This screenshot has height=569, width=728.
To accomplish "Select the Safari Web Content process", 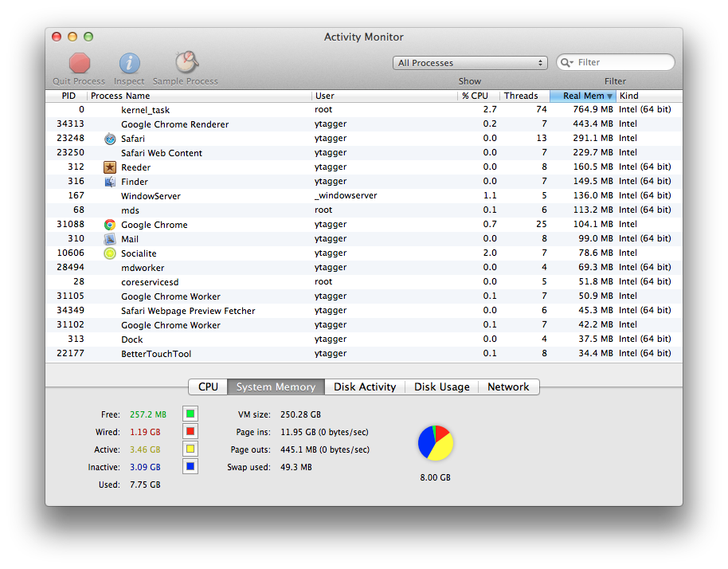I will tap(364, 153).
